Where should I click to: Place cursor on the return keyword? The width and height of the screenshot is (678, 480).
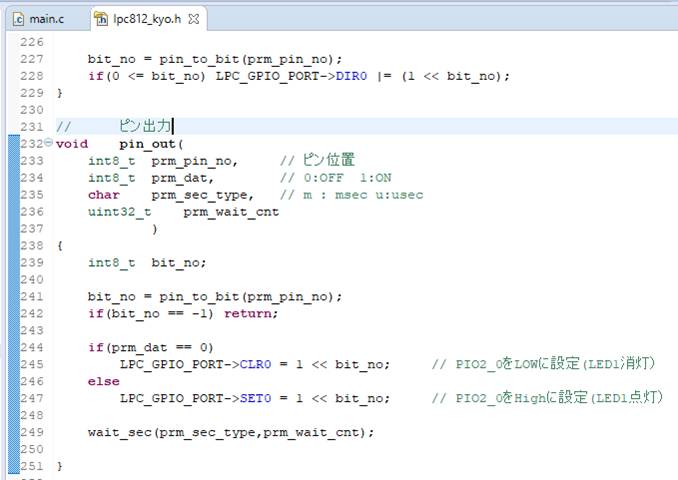click(x=250, y=313)
